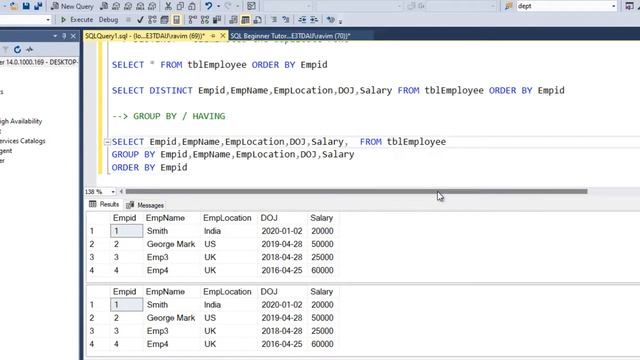Pin the SQLQuery1.sql tab

click(x=213, y=36)
